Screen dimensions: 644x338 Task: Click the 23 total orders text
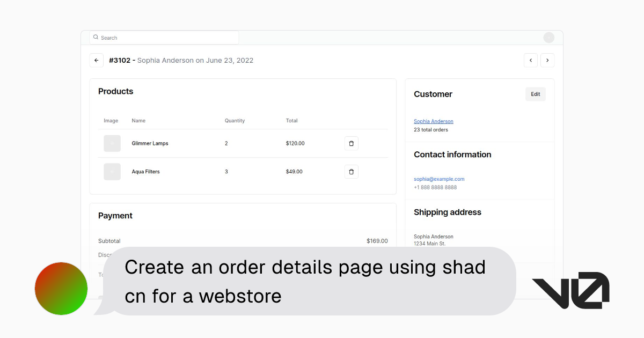coord(430,129)
